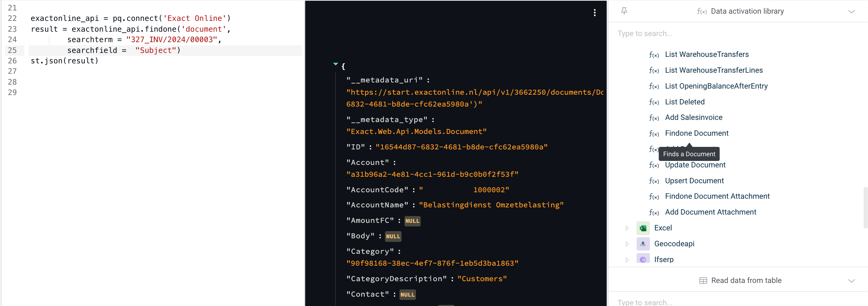
Task: Click the AmountFC NULL badge
Action: pyautogui.click(x=412, y=221)
